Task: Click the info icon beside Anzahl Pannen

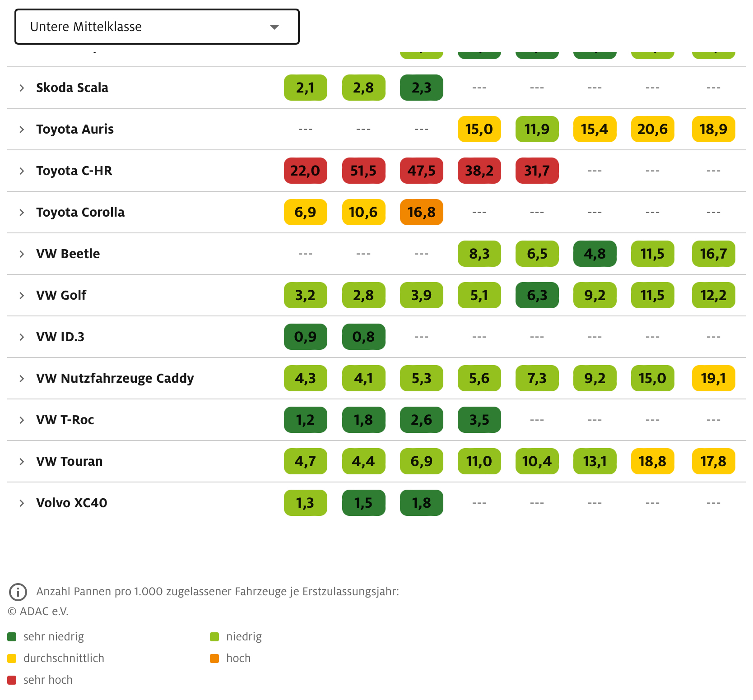Action: [x=18, y=592]
